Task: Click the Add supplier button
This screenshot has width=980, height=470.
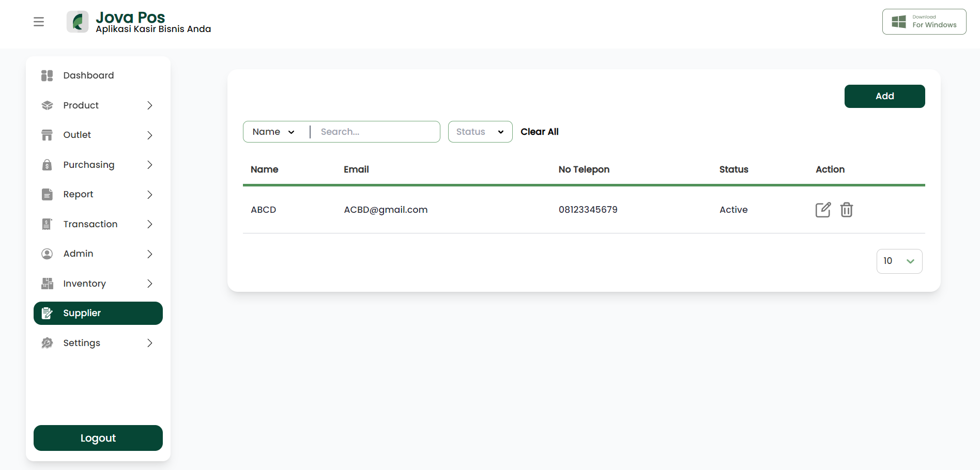Action: pos(885,96)
